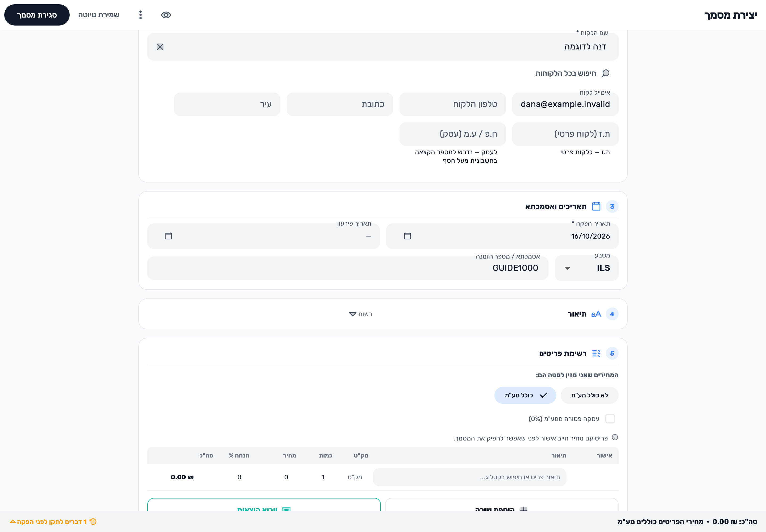Open the three-dot more options menu
This screenshot has width=766, height=532.
click(x=140, y=15)
